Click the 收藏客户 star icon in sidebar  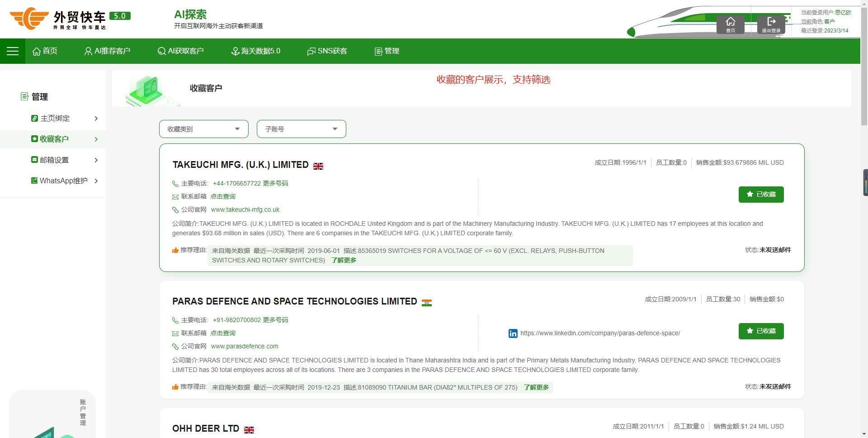pos(34,139)
